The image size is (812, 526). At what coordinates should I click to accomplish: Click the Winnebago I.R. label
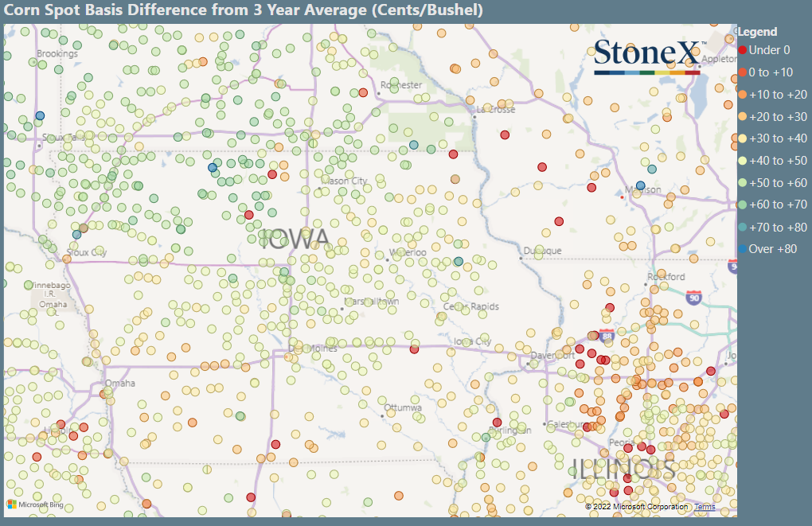[49, 290]
